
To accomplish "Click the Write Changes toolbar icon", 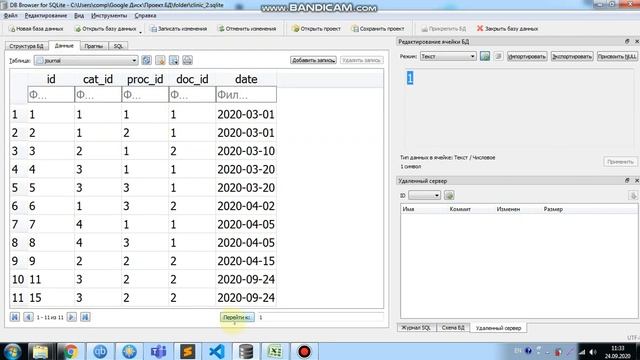I will [x=153, y=29].
